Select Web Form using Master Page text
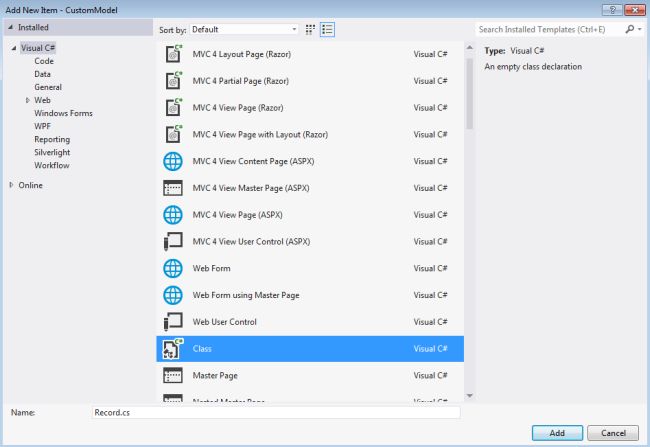 coord(246,295)
